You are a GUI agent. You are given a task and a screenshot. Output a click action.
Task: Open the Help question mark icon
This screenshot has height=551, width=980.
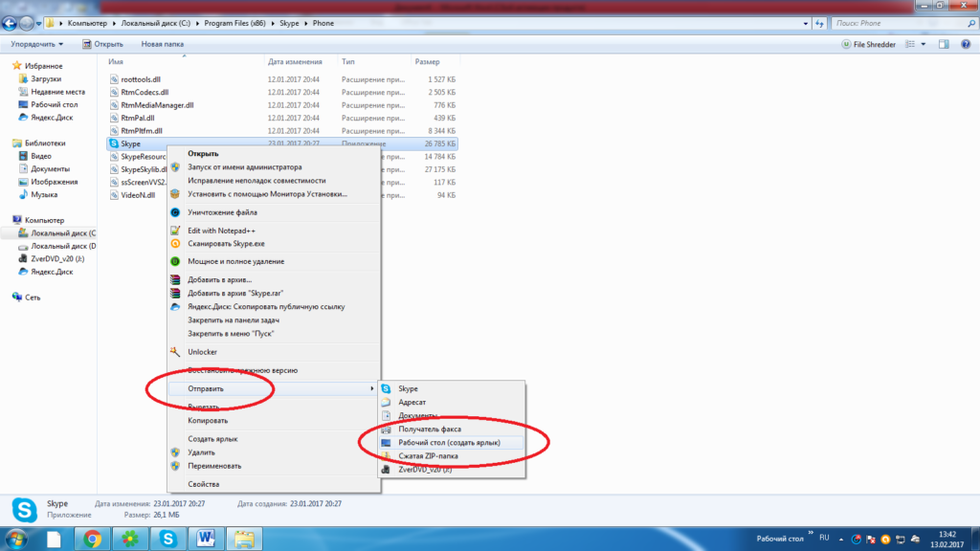pos(966,44)
